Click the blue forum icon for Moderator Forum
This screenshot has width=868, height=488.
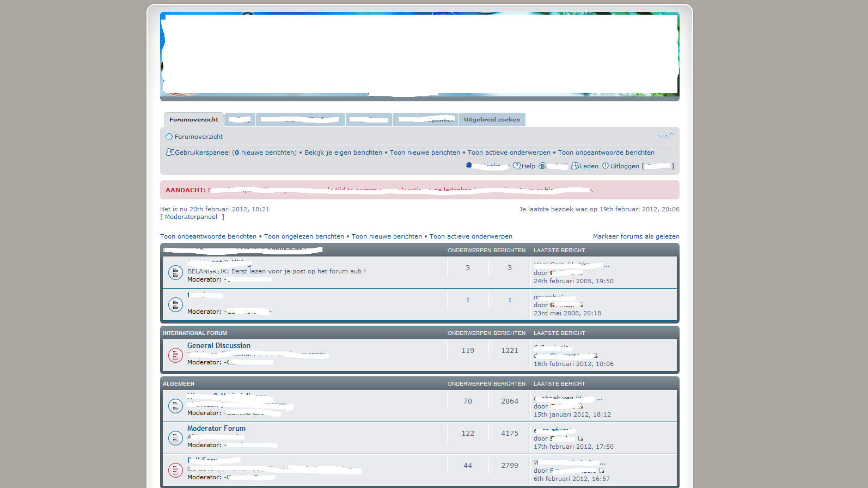(175, 438)
